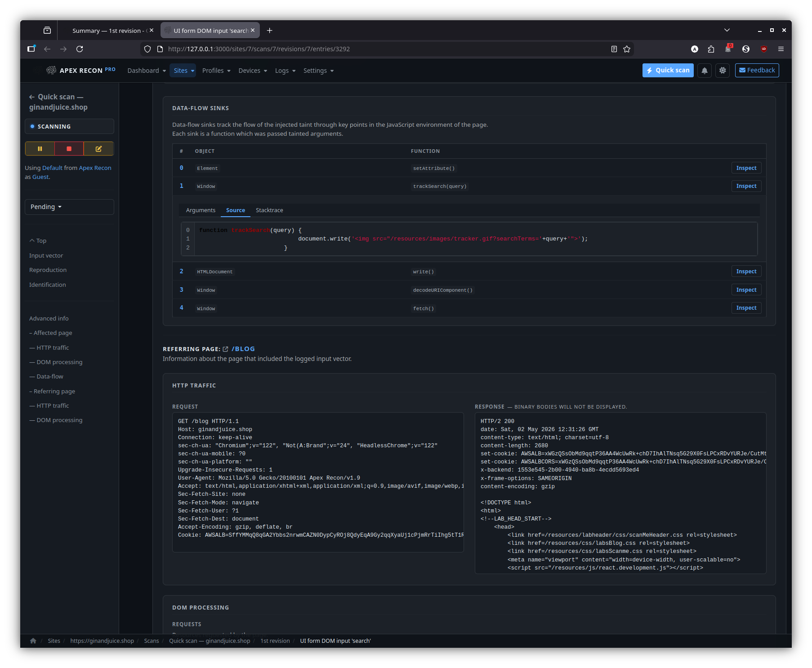812x668 pixels.
Task: Switch to the Arguments tab
Action: pyautogui.click(x=201, y=210)
